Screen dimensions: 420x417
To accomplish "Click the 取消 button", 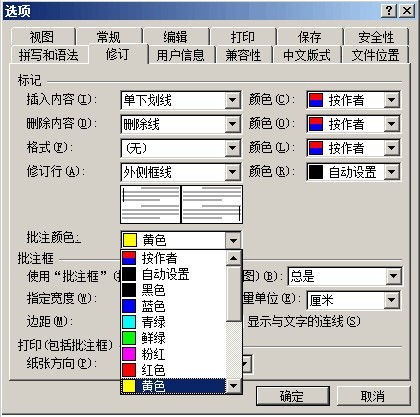I will [373, 396].
